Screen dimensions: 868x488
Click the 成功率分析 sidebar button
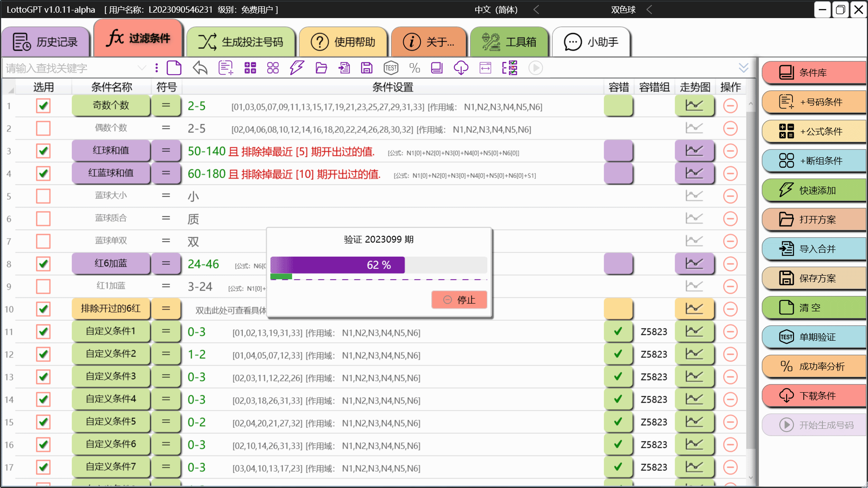tap(814, 366)
